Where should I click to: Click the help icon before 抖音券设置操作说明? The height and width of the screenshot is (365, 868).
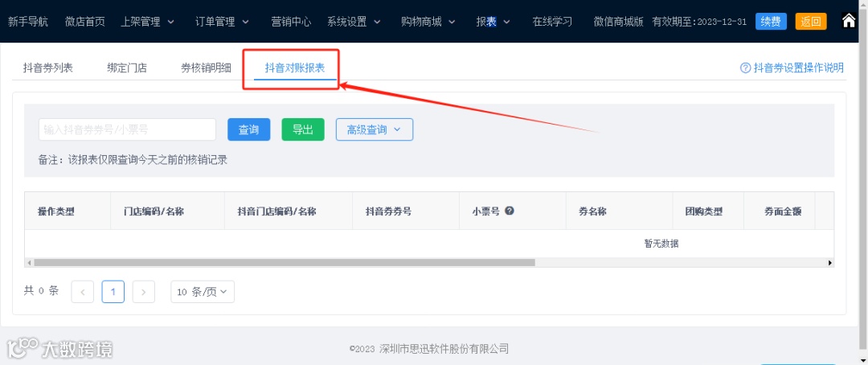745,68
